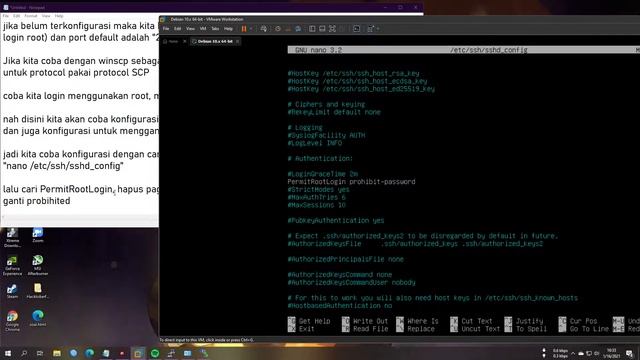Open the MSI Afterburner desktop shortcut
The height and width of the screenshot is (360, 640).
tap(38, 265)
